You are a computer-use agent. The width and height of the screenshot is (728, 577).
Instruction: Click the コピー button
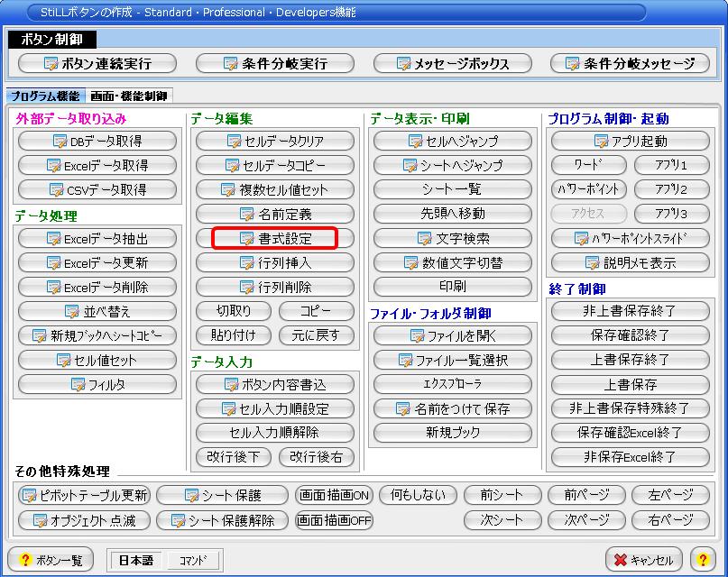point(316,311)
